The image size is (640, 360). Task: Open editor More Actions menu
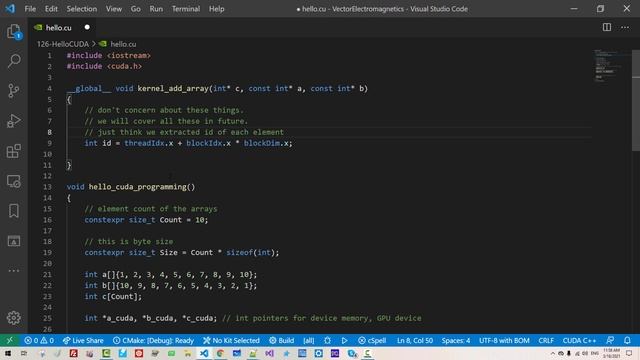pos(625,27)
